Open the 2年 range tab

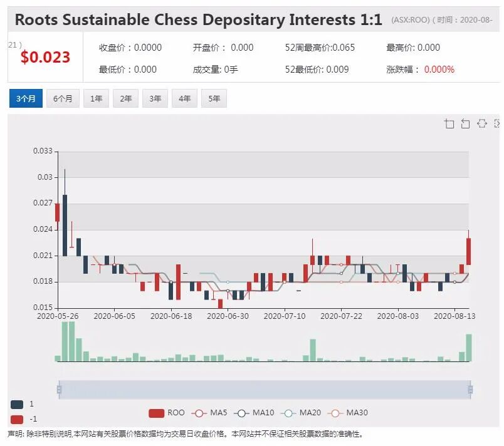[x=125, y=98]
